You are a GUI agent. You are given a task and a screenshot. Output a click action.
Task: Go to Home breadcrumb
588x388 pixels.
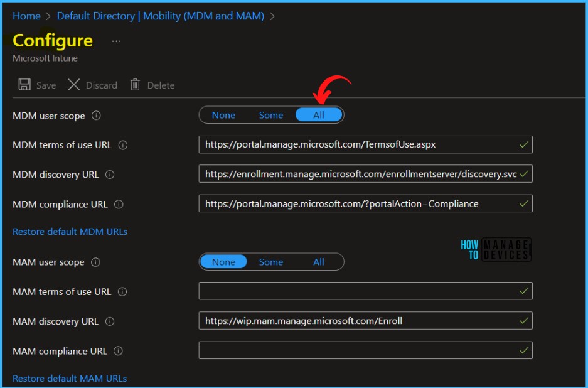point(26,16)
